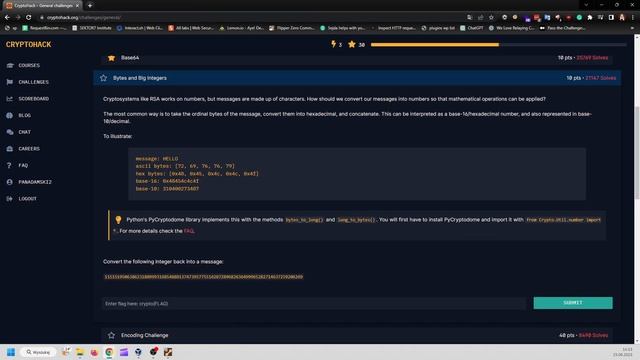The width and height of the screenshot is (640, 360).
Task: Open the SEKTOR7 Institute bookmark
Action: point(92,28)
